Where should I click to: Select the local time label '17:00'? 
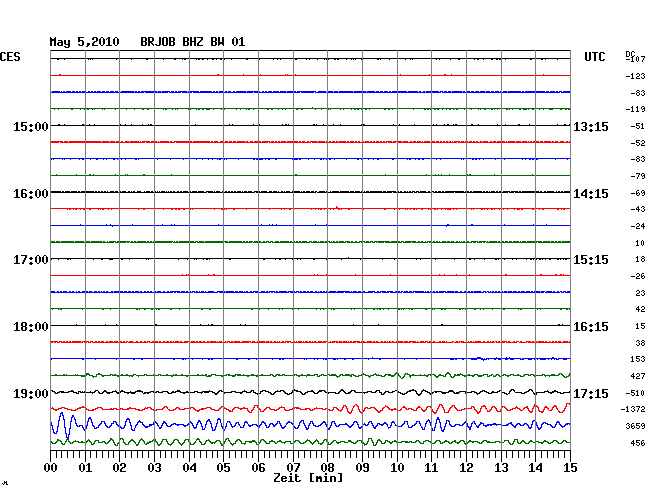[x=31, y=260]
